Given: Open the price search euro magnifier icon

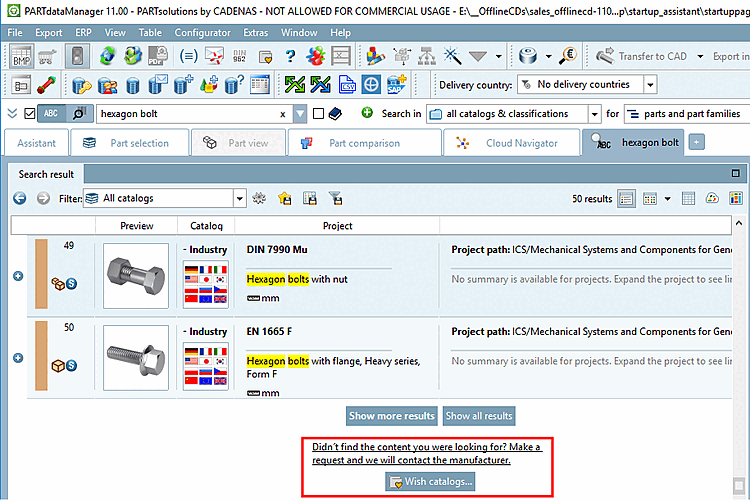Looking at the screenshot, I should tap(568, 56).
